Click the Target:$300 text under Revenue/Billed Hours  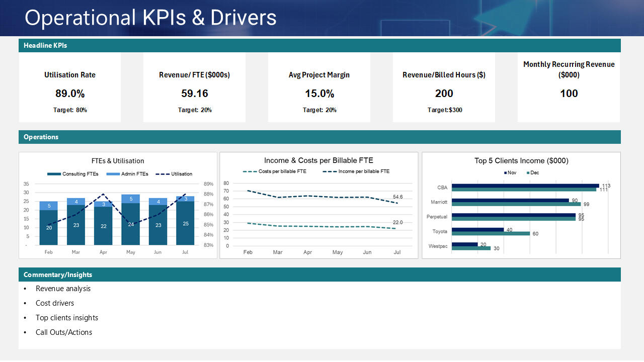[445, 110]
